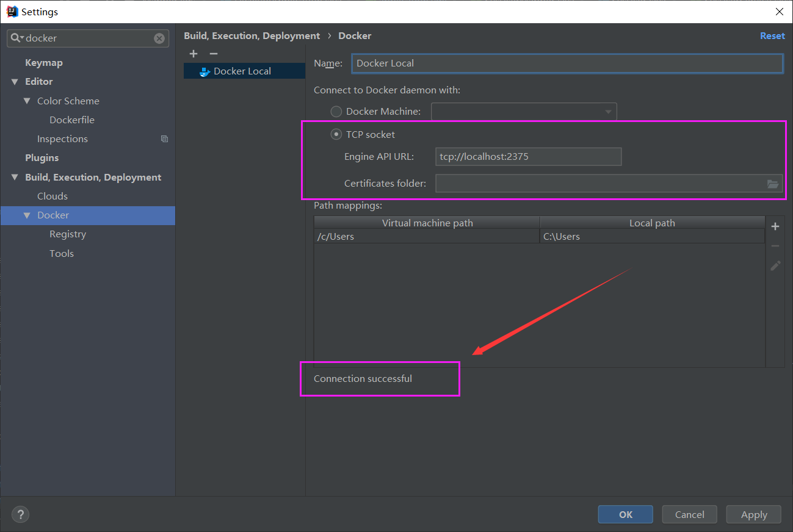The image size is (793, 532).
Task: Open the Build, Execution, Deployment breadcrumb
Action: pos(252,35)
